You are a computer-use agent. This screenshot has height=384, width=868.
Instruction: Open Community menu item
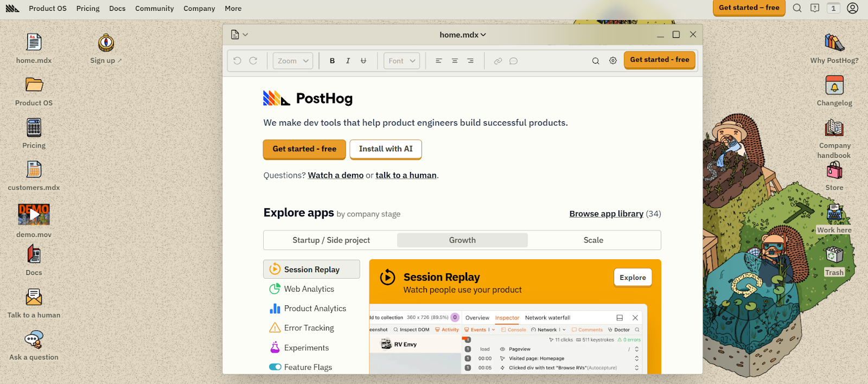click(155, 8)
